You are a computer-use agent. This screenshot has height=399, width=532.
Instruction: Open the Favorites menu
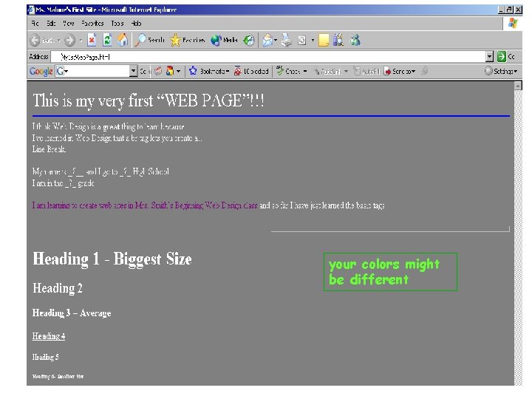pos(92,24)
